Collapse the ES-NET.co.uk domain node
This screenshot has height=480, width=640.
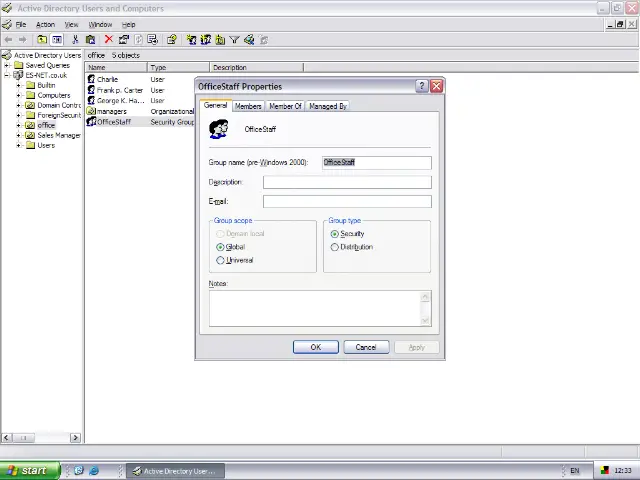[x=7, y=75]
